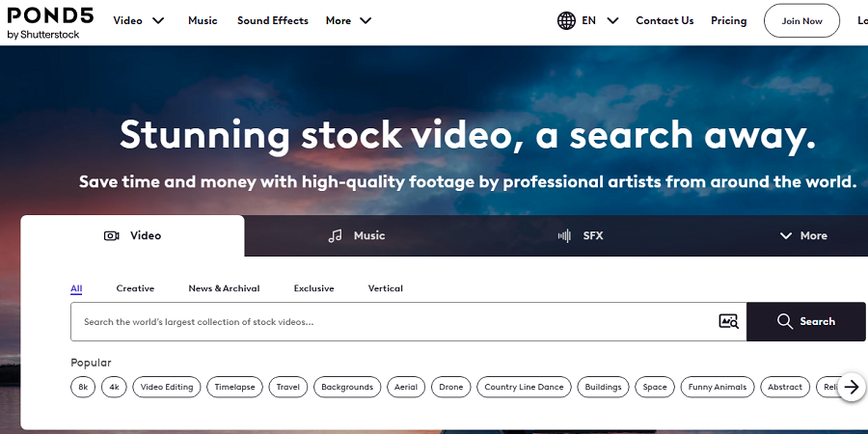Screen dimensions: 868x434
Task: Click the Pond5 logo
Action: tap(50, 23)
